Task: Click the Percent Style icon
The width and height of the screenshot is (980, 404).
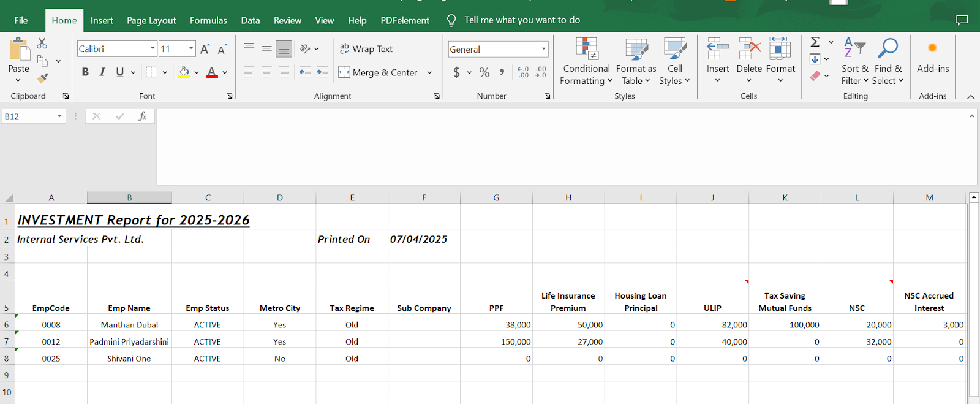Action: [x=484, y=72]
